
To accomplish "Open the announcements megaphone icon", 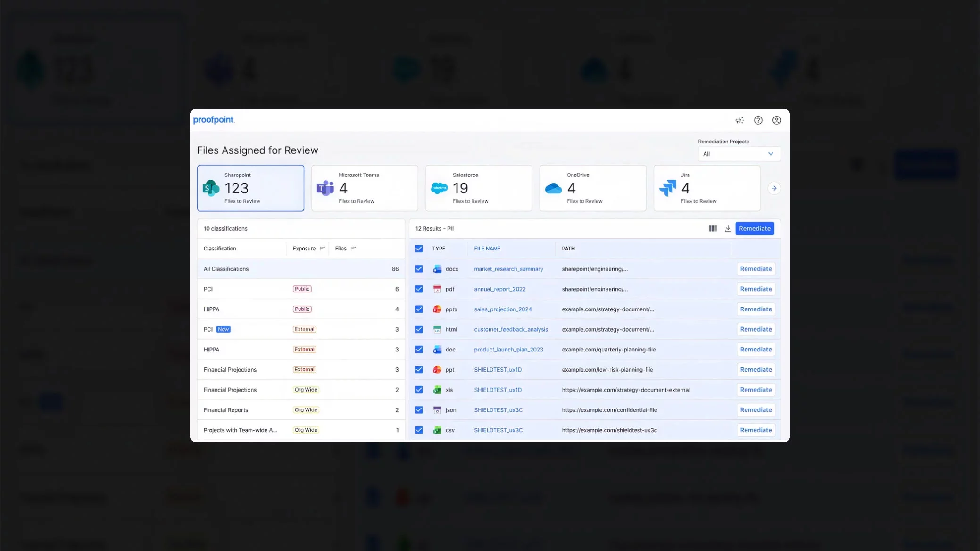I will tap(739, 120).
